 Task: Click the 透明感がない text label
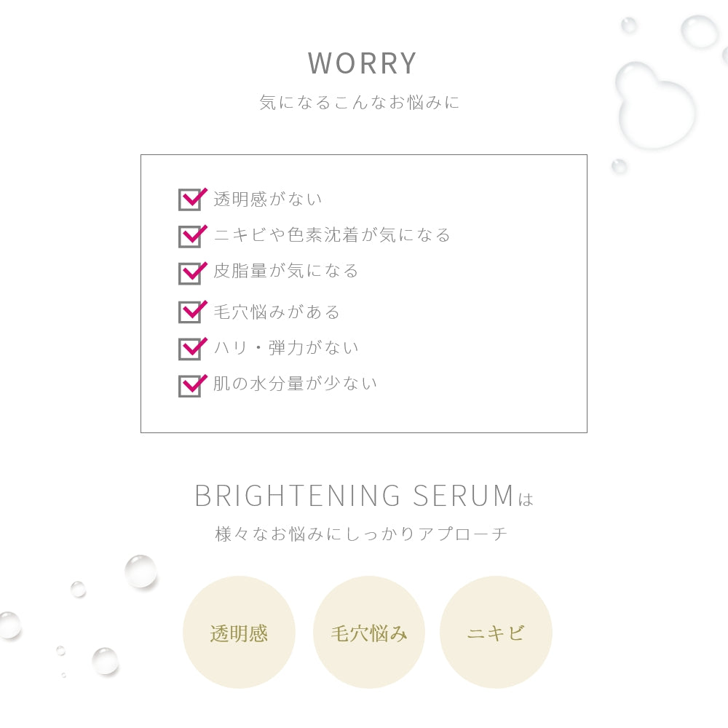[268, 199]
